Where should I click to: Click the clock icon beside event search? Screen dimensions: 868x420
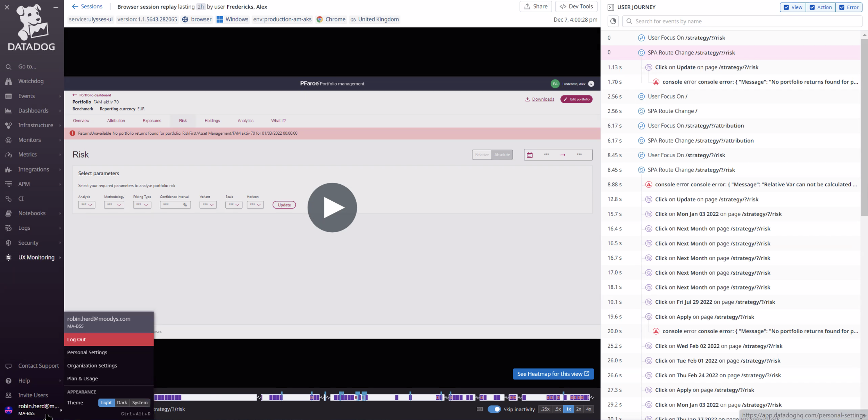pyautogui.click(x=614, y=21)
